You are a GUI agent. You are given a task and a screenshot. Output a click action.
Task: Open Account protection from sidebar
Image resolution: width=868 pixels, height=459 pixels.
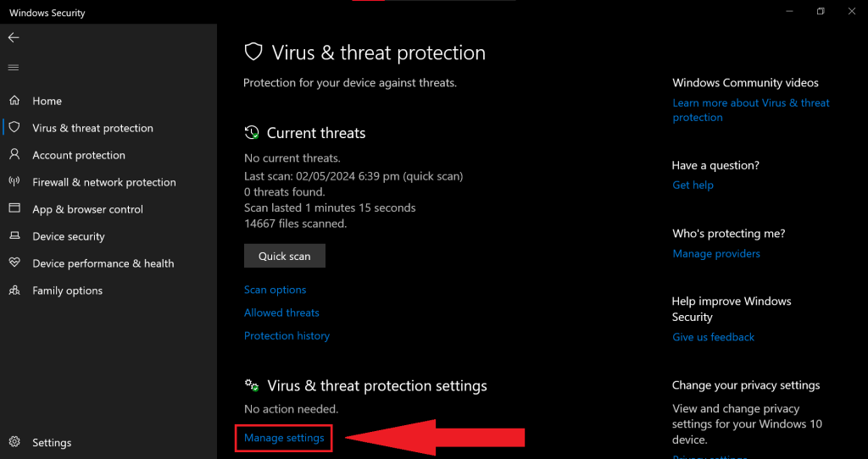point(79,155)
